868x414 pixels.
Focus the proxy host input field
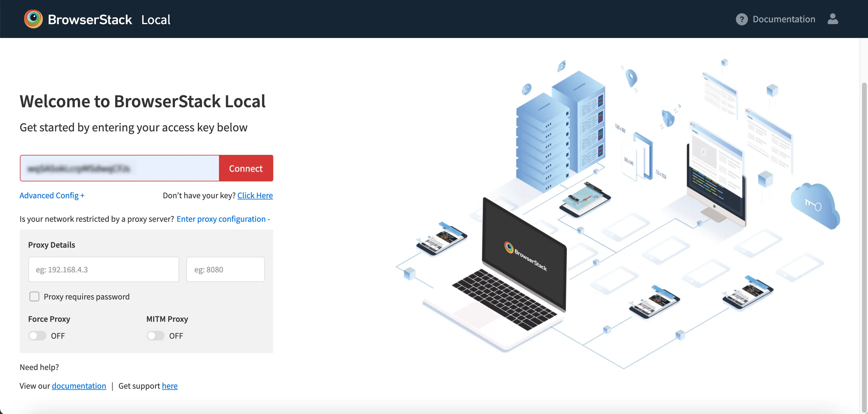point(103,269)
